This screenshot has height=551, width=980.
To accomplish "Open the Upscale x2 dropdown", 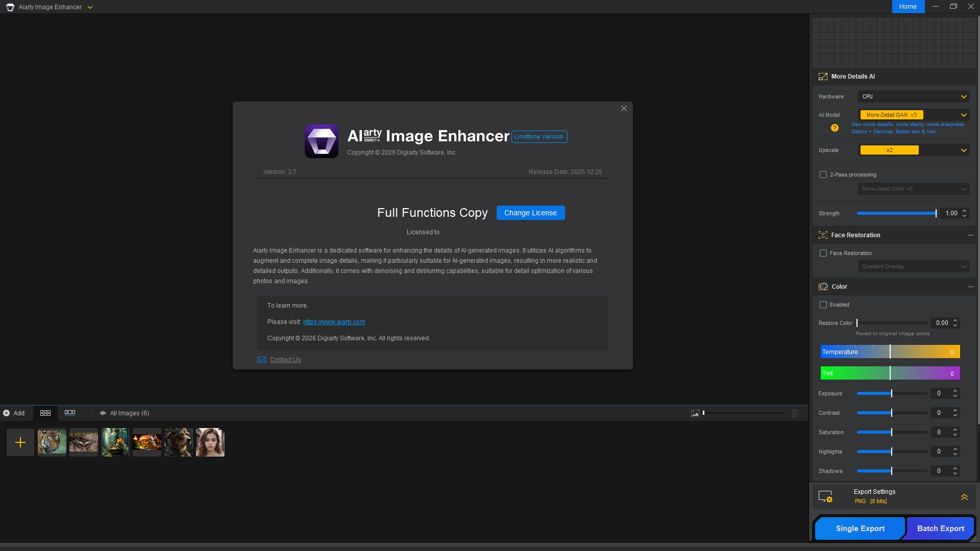I will [x=914, y=150].
